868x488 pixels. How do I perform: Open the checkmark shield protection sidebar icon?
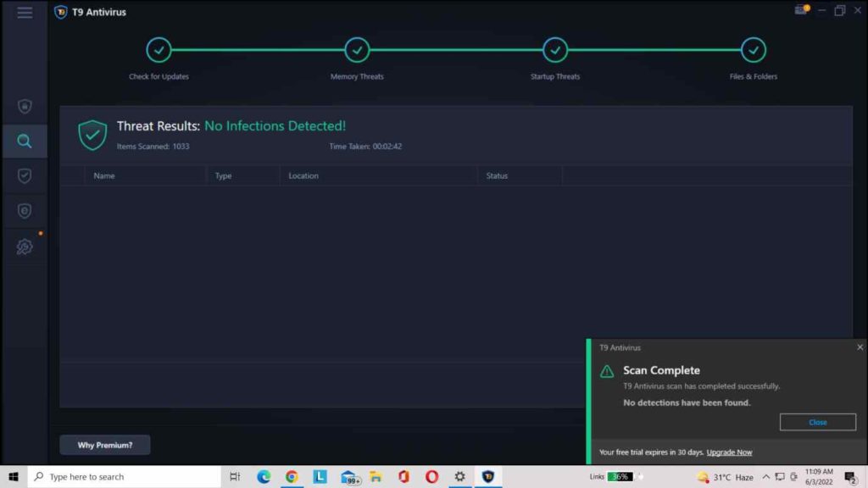click(25, 176)
